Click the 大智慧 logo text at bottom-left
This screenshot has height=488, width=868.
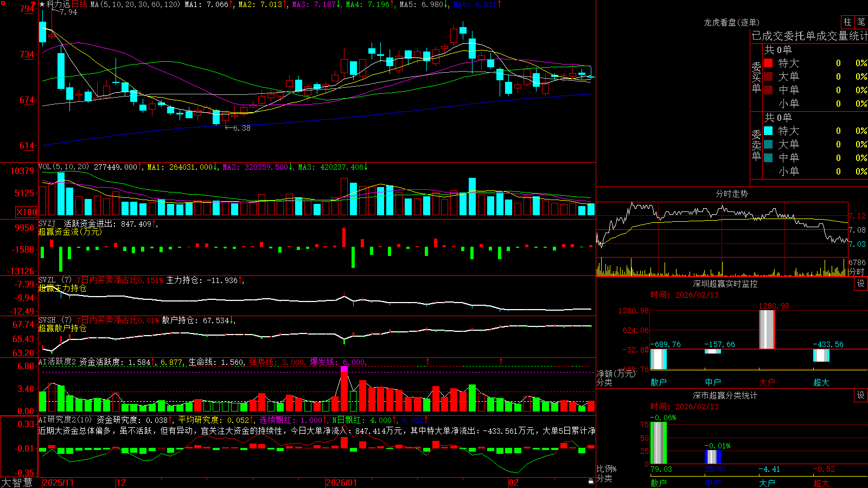tap(17, 483)
